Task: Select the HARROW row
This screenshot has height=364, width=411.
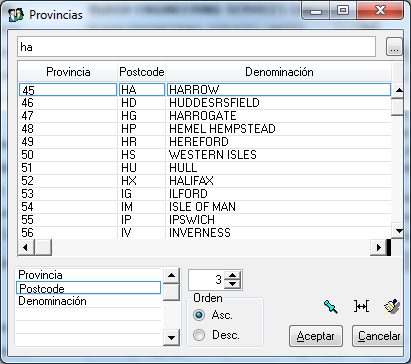Action: (205, 90)
